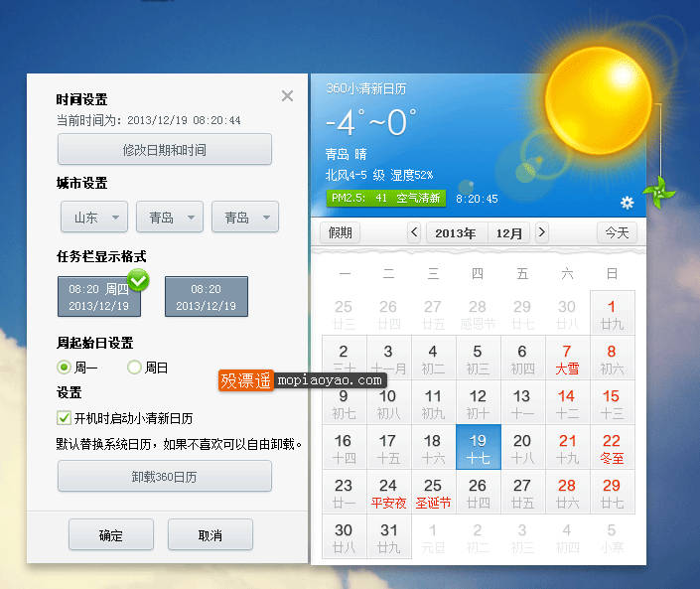
Task: Select December 2 三十 date
Action: click(345, 358)
